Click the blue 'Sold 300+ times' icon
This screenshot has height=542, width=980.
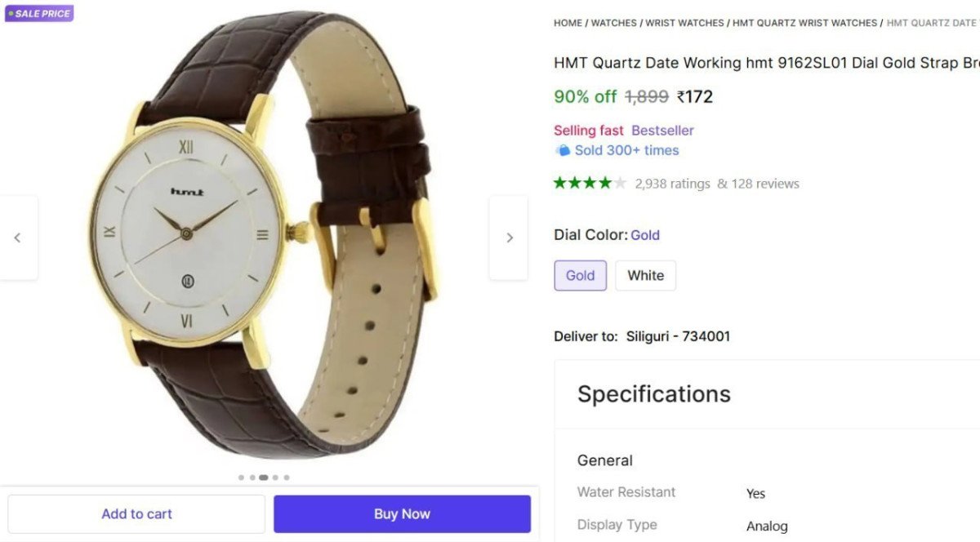coord(563,150)
